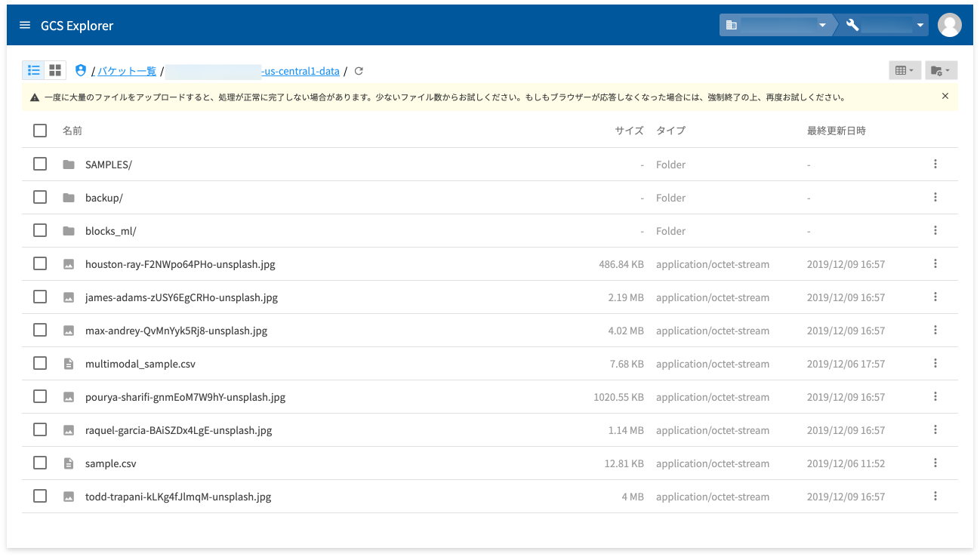The height and width of the screenshot is (557, 980).
Task: Open the project wrench dropdown
Action: coord(885,25)
